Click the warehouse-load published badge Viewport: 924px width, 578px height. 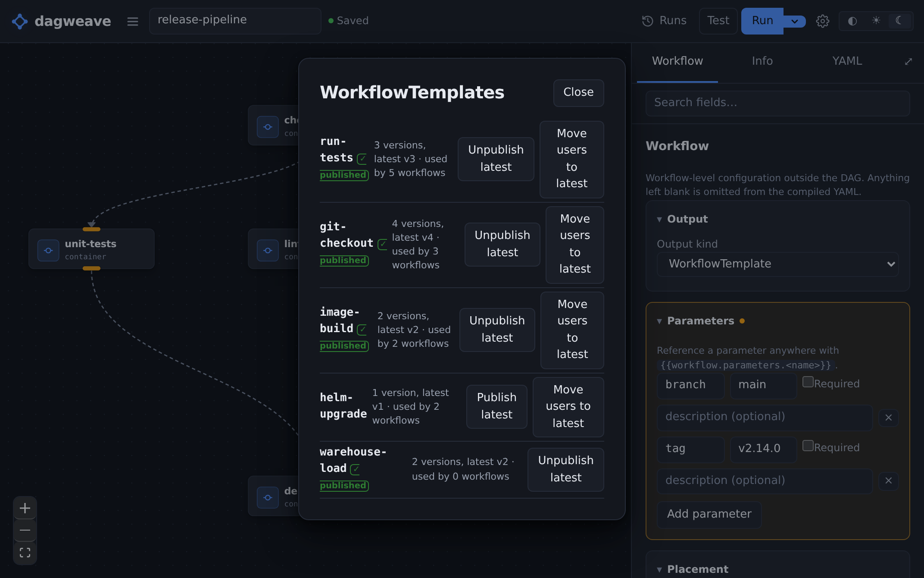coord(344,486)
